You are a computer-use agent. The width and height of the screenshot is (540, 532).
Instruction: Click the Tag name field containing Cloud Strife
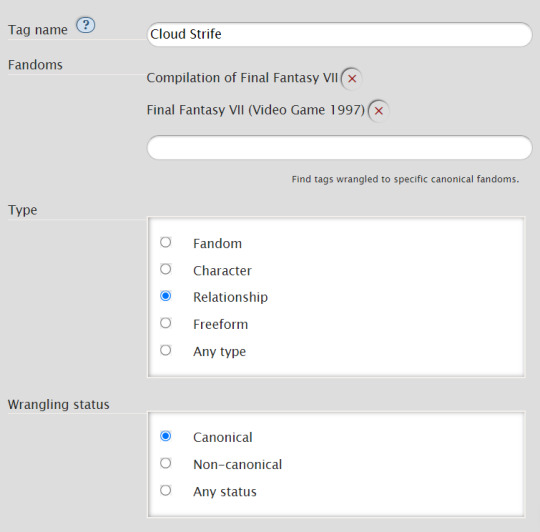[x=340, y=34]
